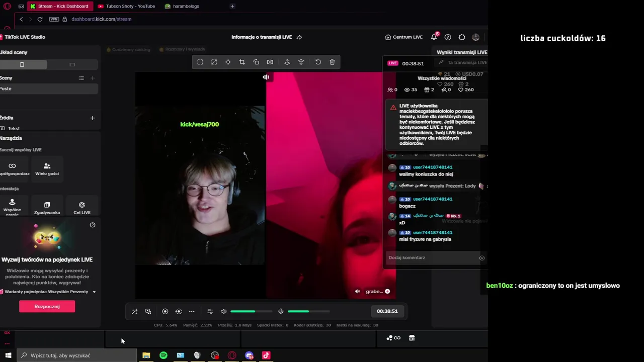Open Centrum LIVE
This screenshot has height=362, width=644.
pyautogui.click(x=404, y=37)
